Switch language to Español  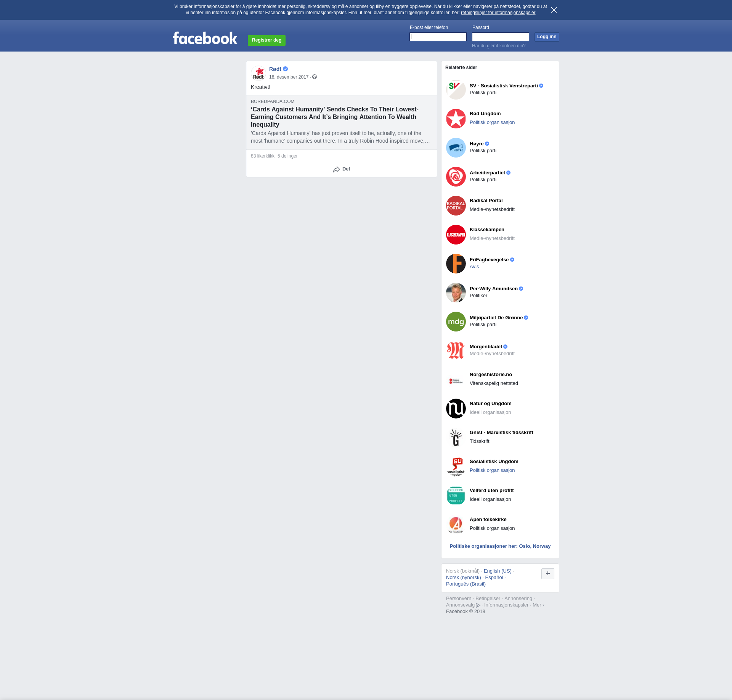[494, 578]
